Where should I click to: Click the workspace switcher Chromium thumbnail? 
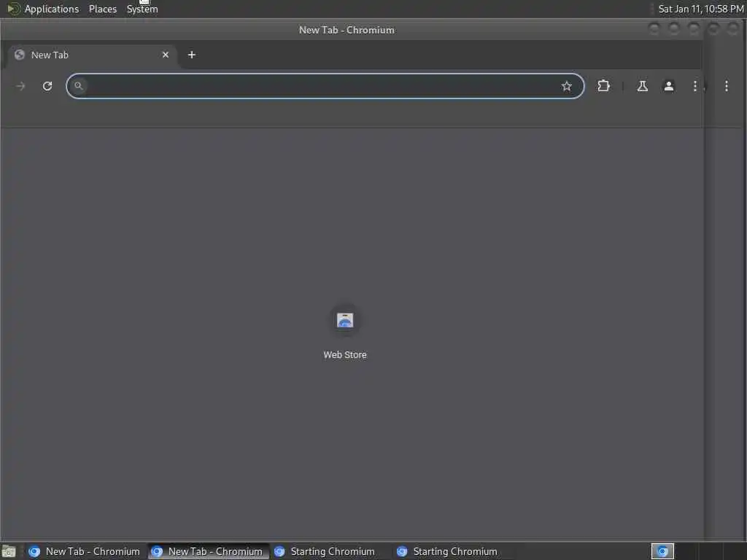pos(662,551)
